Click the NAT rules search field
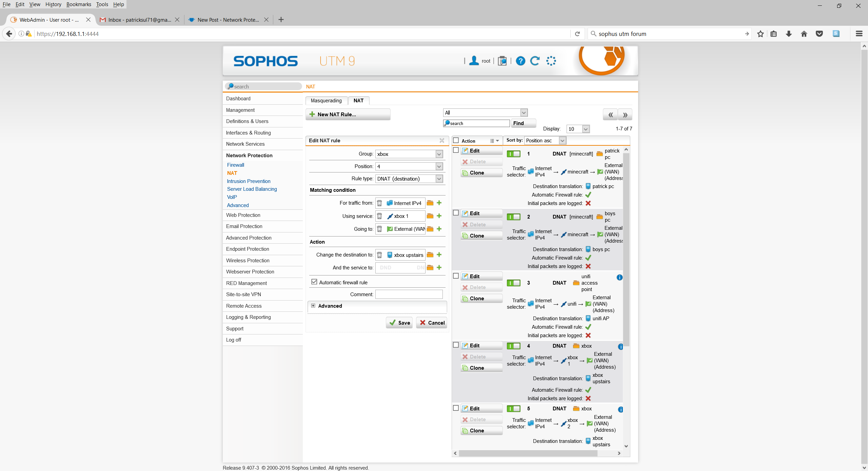Image resolution: width=868 pixels, height=471 pixels. click(x=476, y=123)
